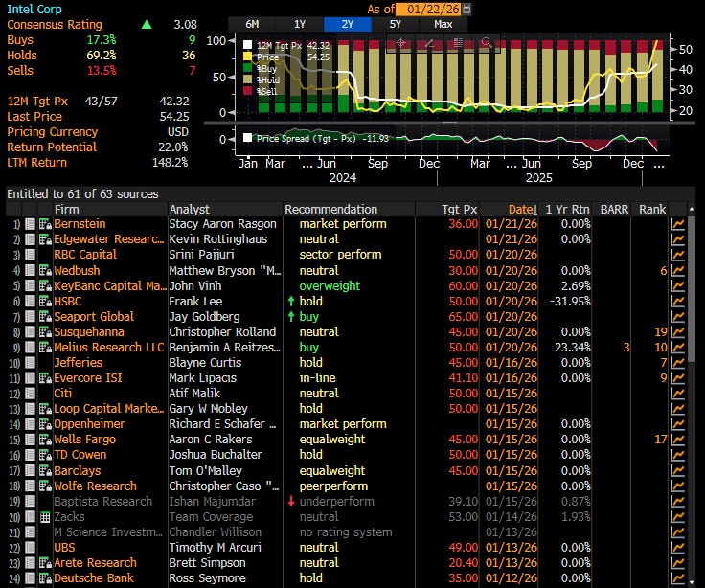Select analyst Stacy Aaron Rasgon
The image size is (705, 588).
pyautogui.click(x=222, y=224)
